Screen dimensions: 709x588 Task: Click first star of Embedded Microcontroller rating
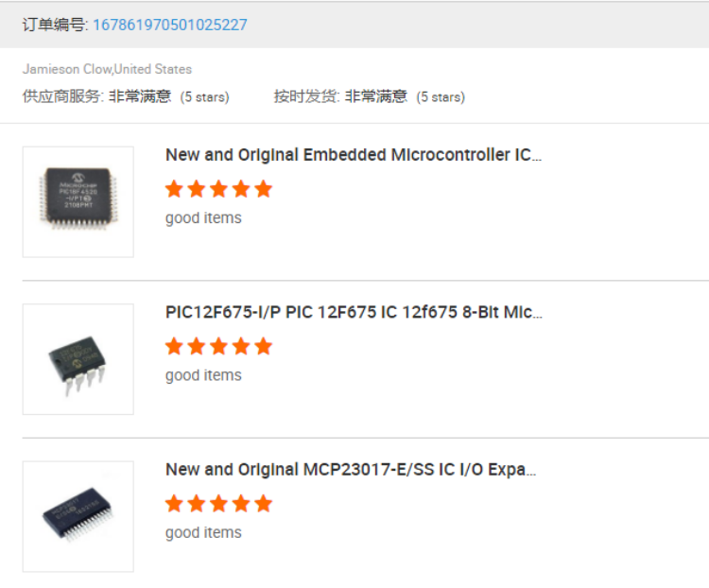[x=174, y=189]
